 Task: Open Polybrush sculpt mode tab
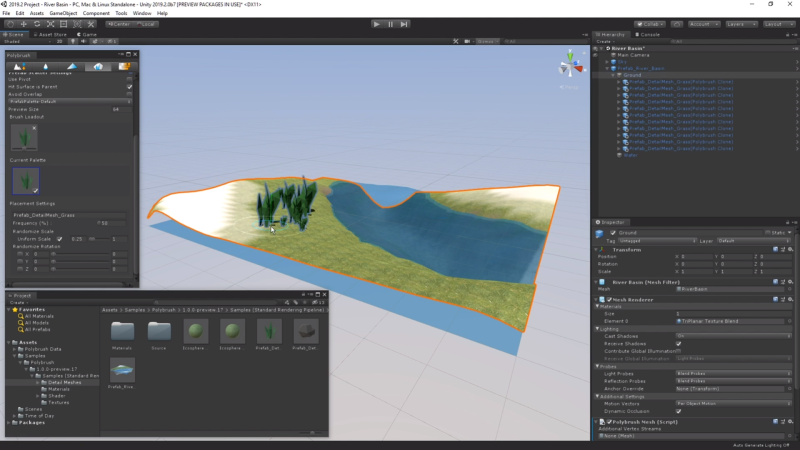click(x=19, y=66)
